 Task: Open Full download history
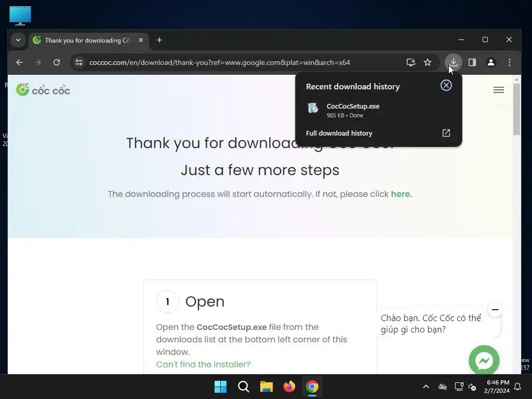click(378, 133)
